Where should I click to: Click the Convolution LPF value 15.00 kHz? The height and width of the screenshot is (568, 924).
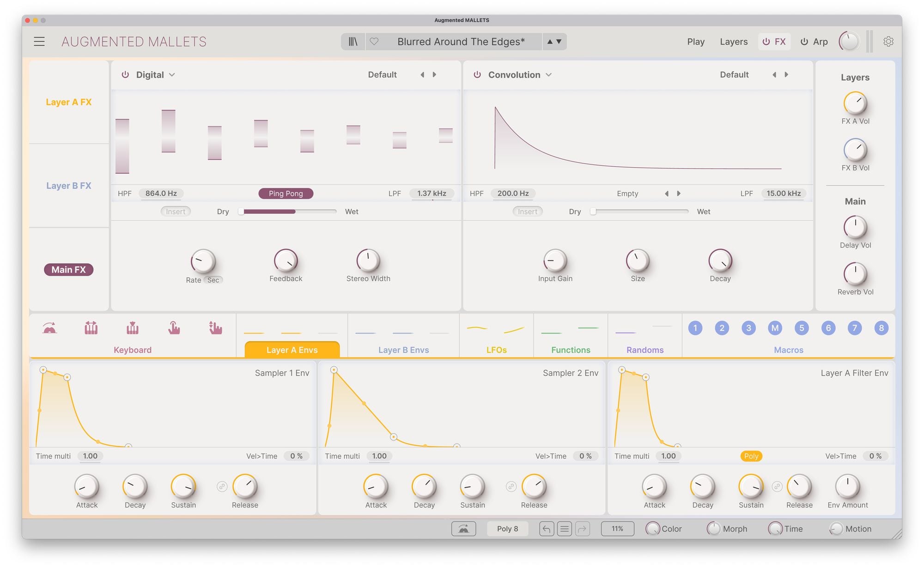[784, 193]
